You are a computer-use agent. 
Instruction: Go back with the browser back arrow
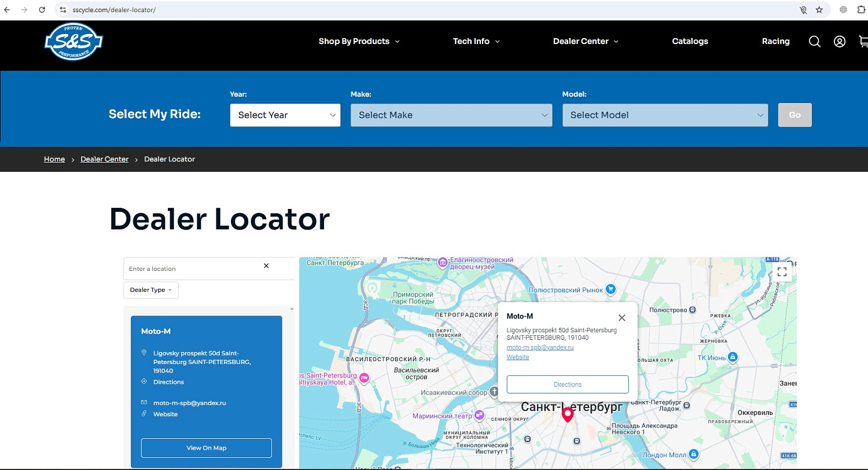(7, 10)
